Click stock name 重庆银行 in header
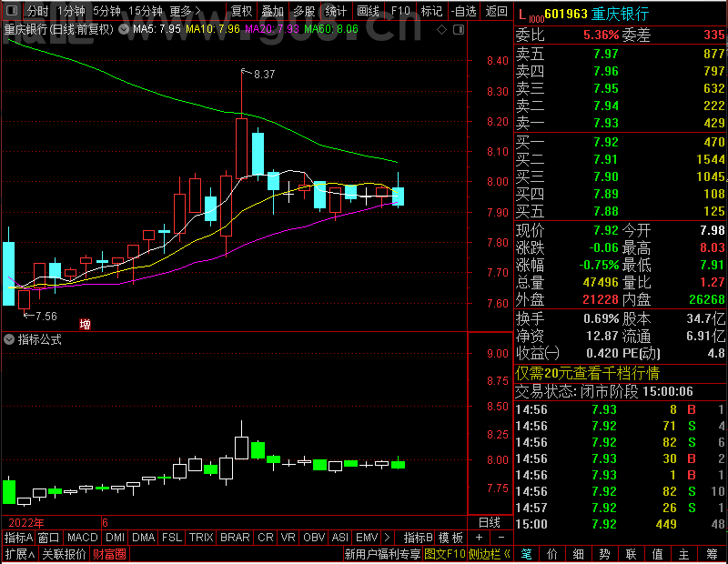The height and width of the screenshot is (564, 728). pos(621,14)
